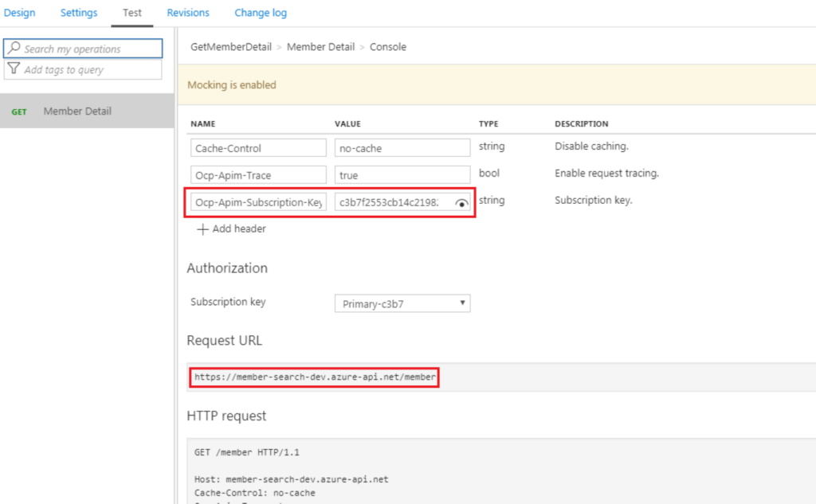Switch to the Settings tab
The width and height of the screenshot is (816, 504).
click(x=79, y=13)
